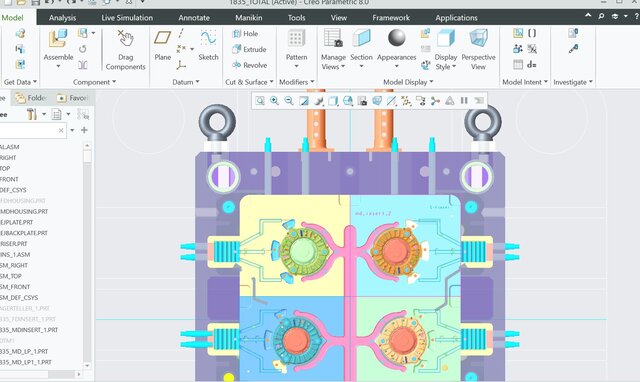Viewport: 640px width, 382px height.
Task: Switch to the Favorites tab
Action: [x=73, y=98]
